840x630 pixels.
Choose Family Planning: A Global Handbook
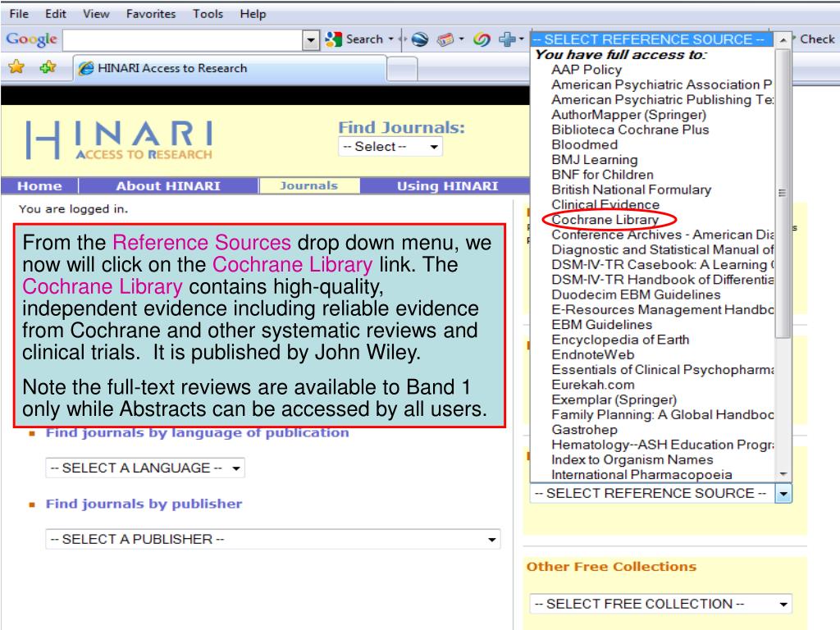pyautogui.click(x=662, y=414)
